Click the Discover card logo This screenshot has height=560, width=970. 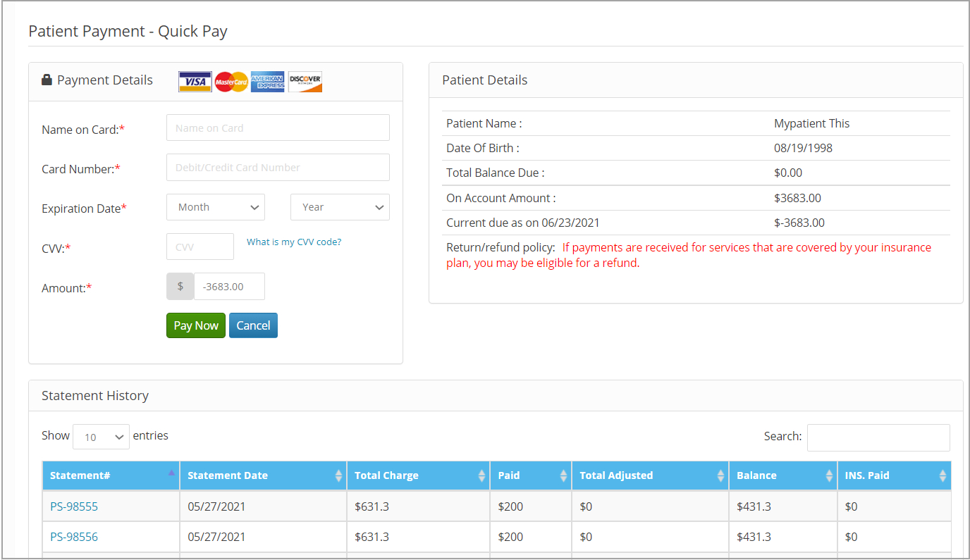pos(305,82)
